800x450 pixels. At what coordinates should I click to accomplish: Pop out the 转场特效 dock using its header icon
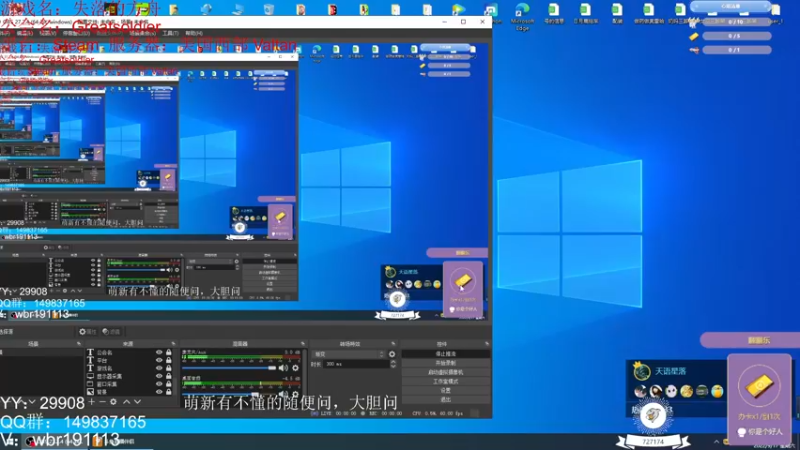tap(393, 344)
